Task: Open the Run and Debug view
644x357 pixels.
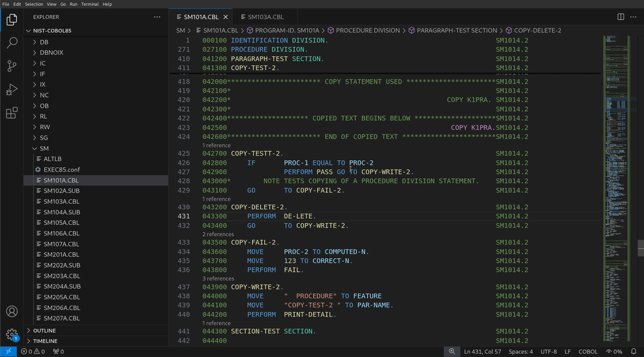Action: pyautogui.click(x=12, y=89)
